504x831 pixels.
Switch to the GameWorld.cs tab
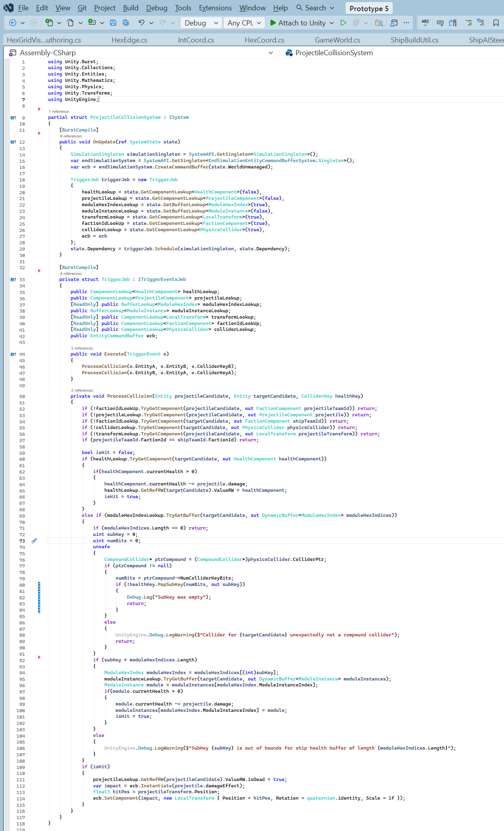pos(337,40)
